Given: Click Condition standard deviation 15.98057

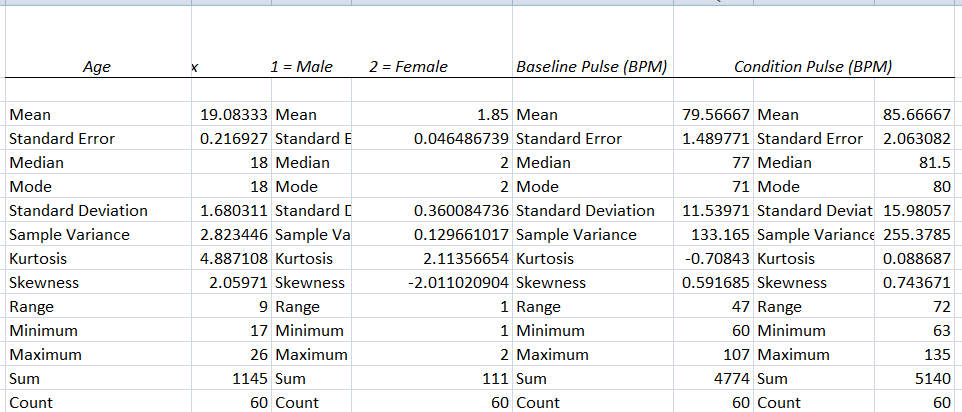Looking at the screenshot, I should tap(917, 211).
